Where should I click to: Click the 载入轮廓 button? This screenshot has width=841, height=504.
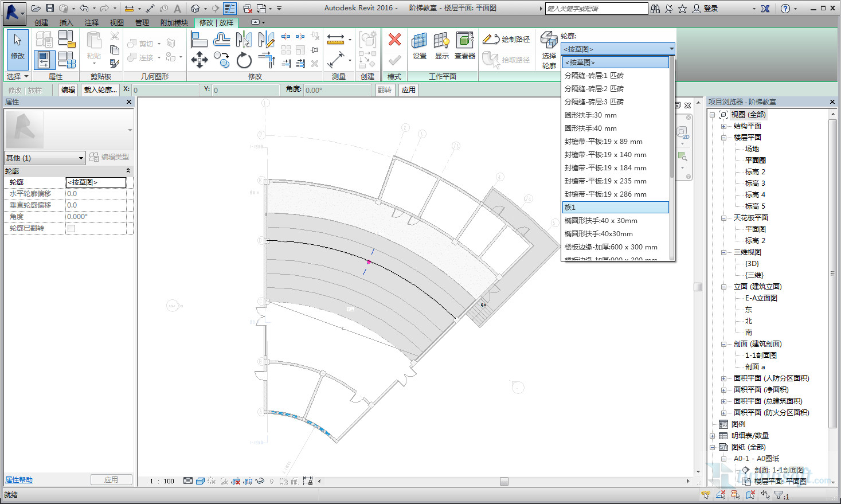coord(100,90)
